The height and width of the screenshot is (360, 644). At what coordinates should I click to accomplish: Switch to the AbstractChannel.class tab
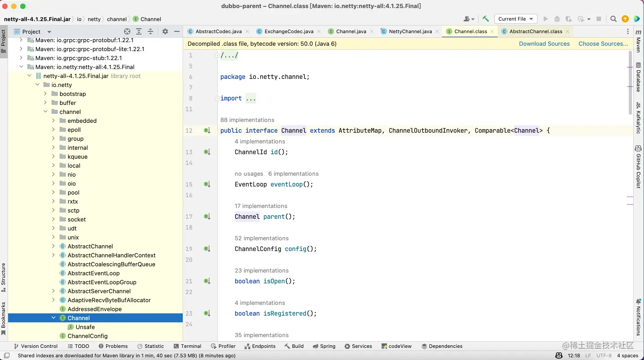coord(536,31)
